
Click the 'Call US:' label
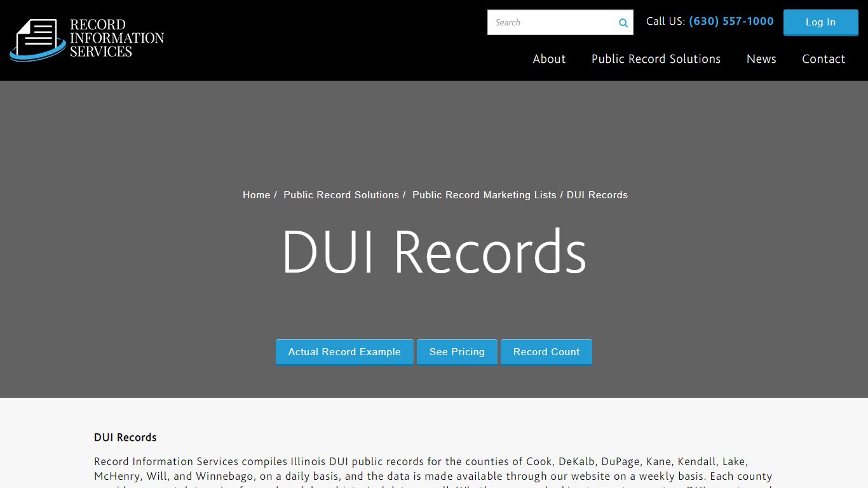665,21
